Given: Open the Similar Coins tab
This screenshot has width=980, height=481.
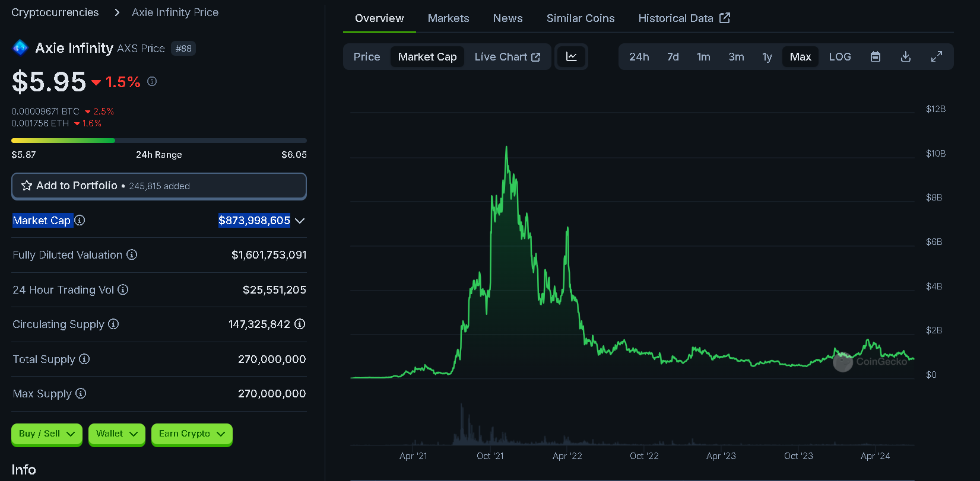Looking at the screenshot, I should [581, 18].
